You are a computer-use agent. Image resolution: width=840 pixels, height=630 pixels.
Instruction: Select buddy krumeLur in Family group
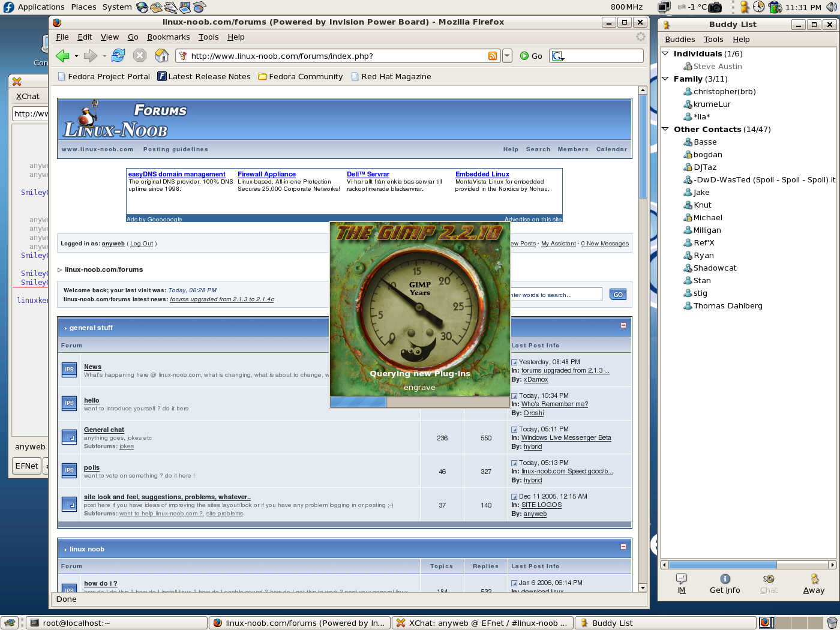712,104
